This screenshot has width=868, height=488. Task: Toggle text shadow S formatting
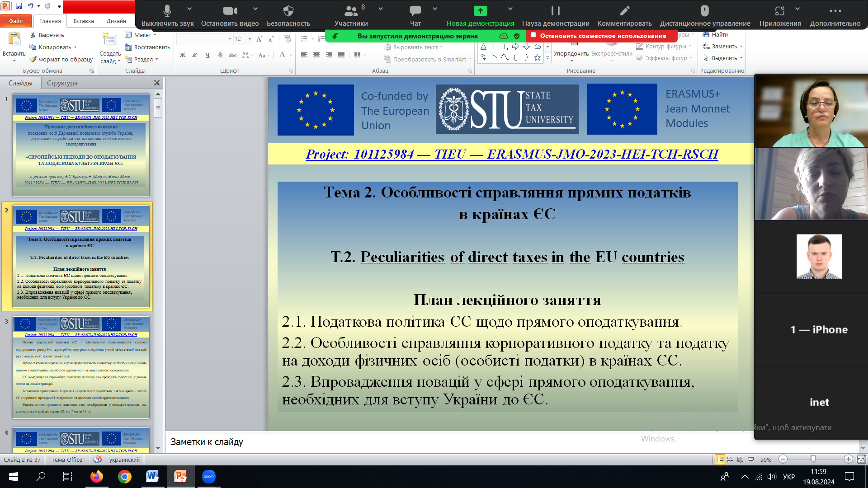click(220, 55)
